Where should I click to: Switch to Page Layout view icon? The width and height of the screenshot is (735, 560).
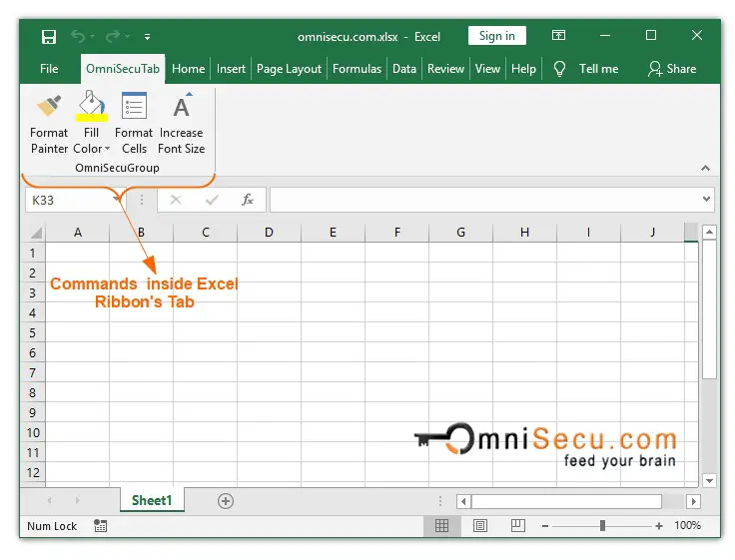point(480,526)
